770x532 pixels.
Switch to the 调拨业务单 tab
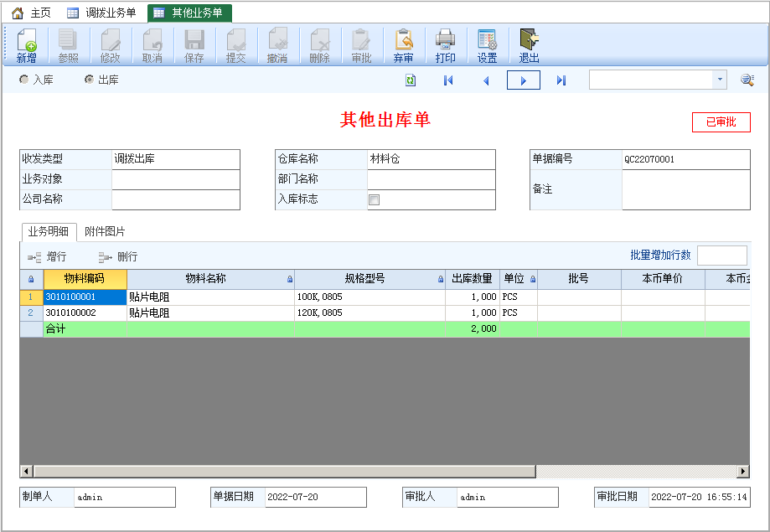(x=101, y=13)
